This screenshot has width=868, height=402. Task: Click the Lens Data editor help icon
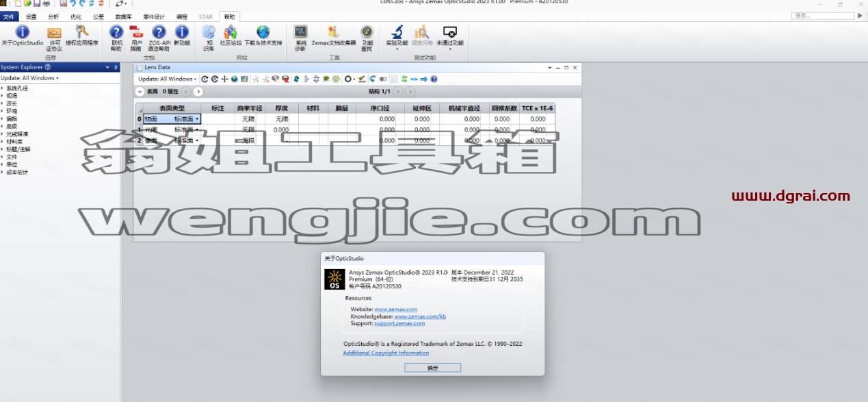[434, 79]
